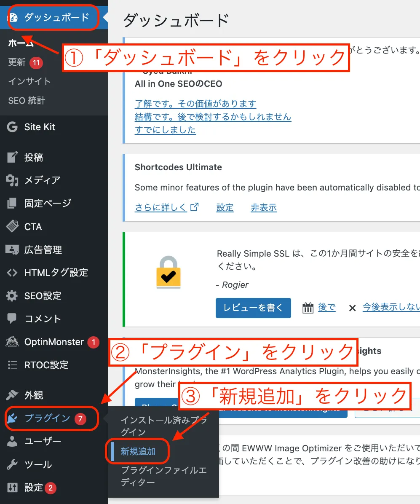The width and height of the screenshot is (420, 504).
Task: Open the さらに詳しく external link
Action: point(167,207)
